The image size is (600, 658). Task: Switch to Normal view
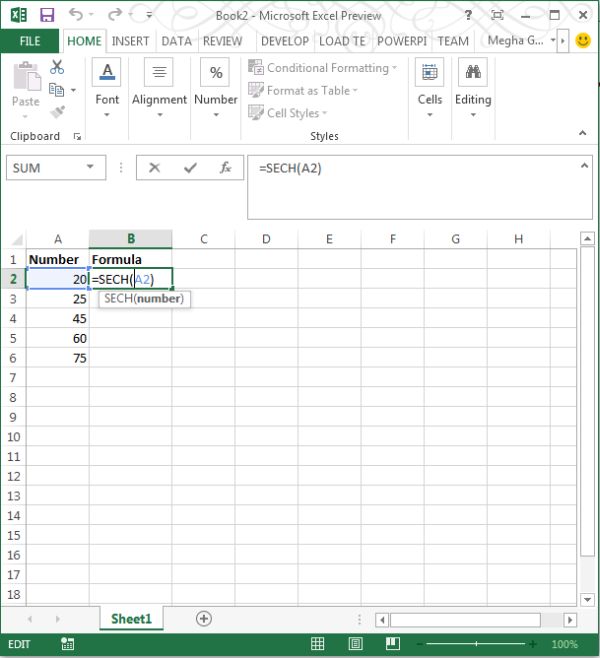click(x=317, y=644)
